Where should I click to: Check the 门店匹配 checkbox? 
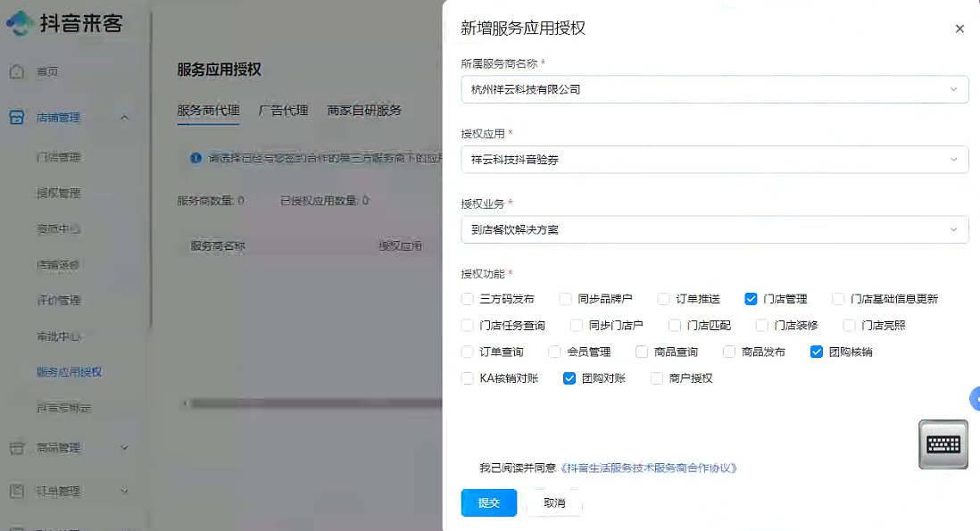coord(675,326)
